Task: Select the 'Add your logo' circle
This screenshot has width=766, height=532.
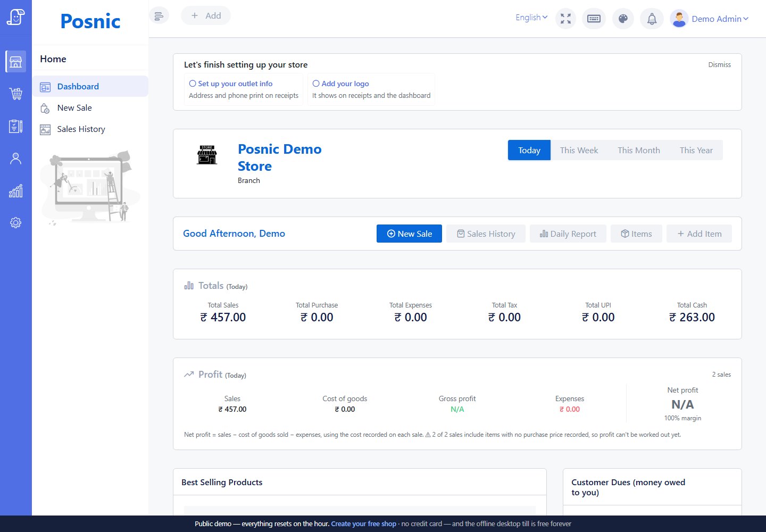Action: pyautogui.click(x=316, y=84)
